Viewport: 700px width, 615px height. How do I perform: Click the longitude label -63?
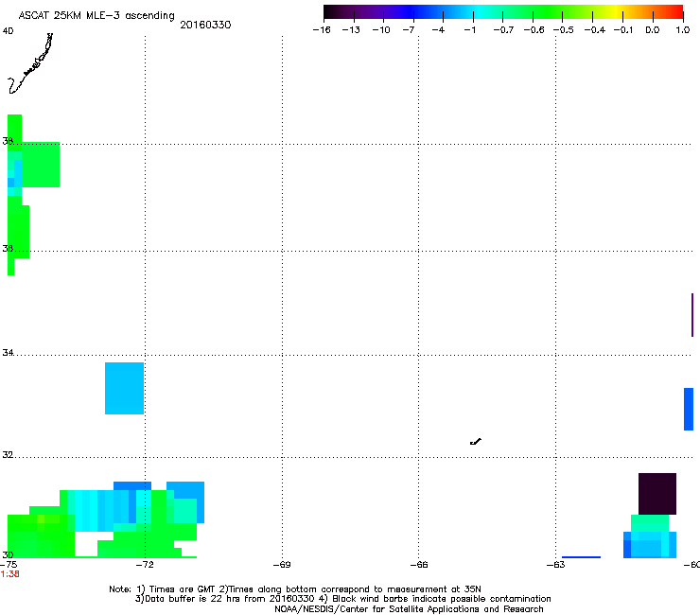[x=556, y=565]
